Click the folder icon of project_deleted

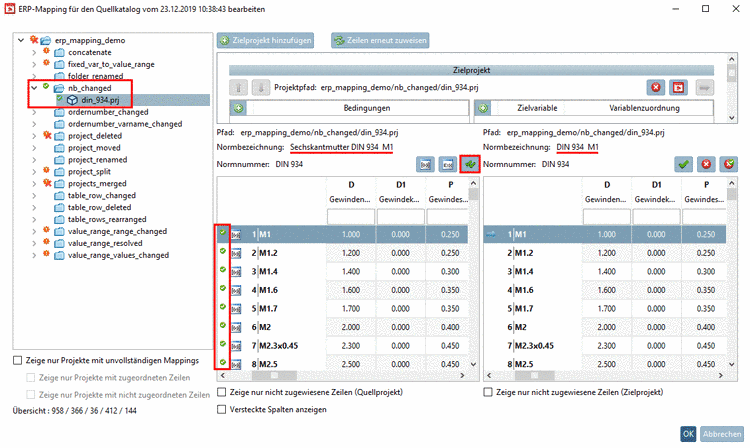(x=59, y=136)
